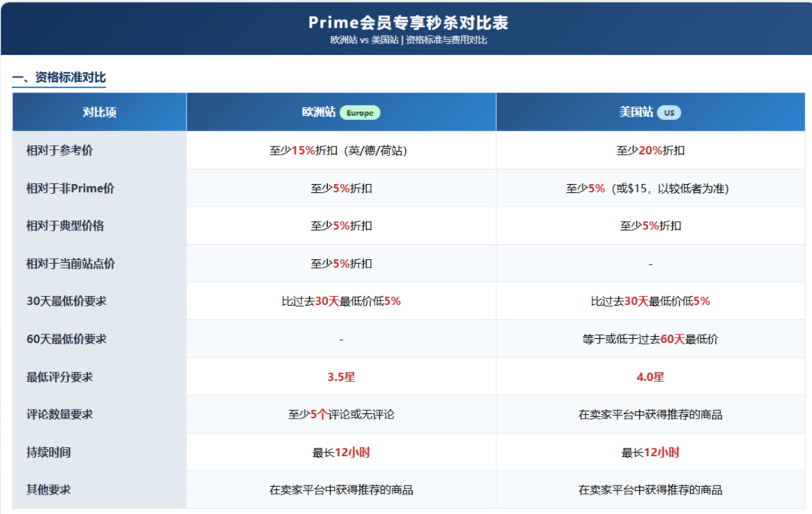Click cell 至少5个评论或无评论
Screen dimensions: 812x514
tap(341, 414)
